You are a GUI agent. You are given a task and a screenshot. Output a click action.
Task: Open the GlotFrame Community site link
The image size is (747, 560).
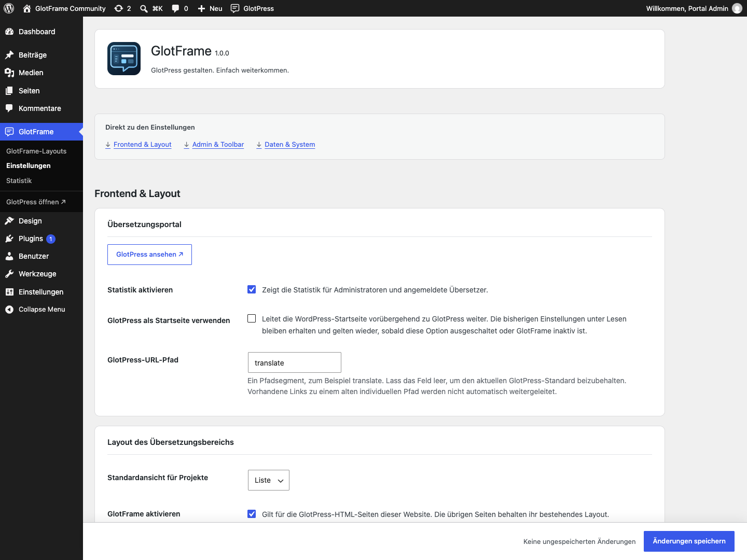point(64,8)
